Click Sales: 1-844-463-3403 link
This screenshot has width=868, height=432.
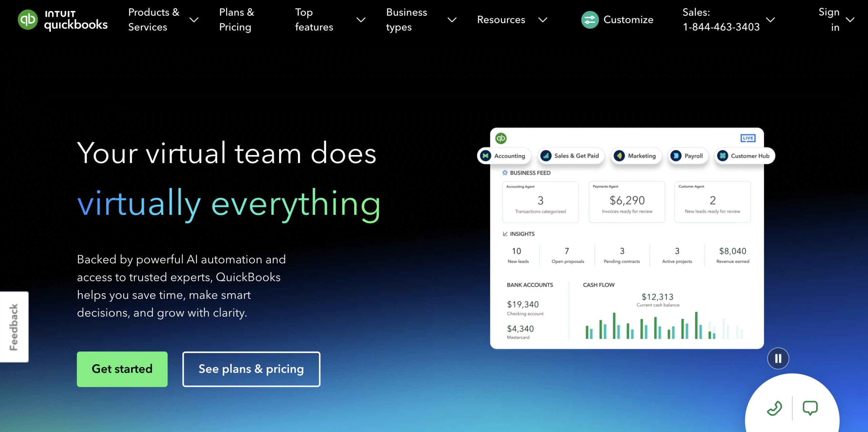point(721,20)
